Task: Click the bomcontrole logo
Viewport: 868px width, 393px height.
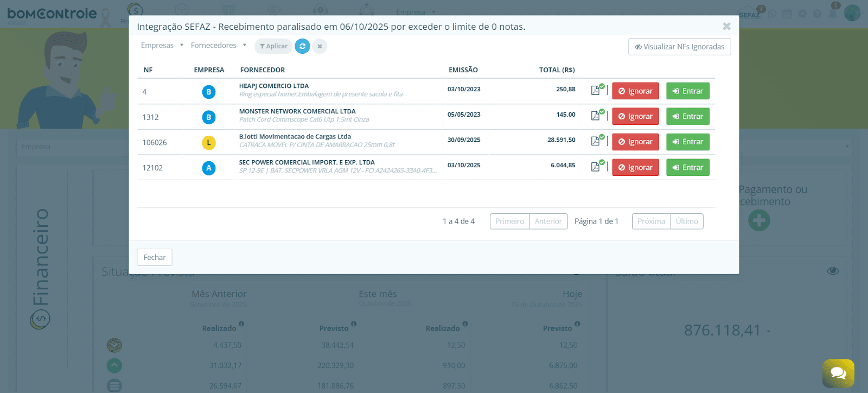Action: click(52, 14)
